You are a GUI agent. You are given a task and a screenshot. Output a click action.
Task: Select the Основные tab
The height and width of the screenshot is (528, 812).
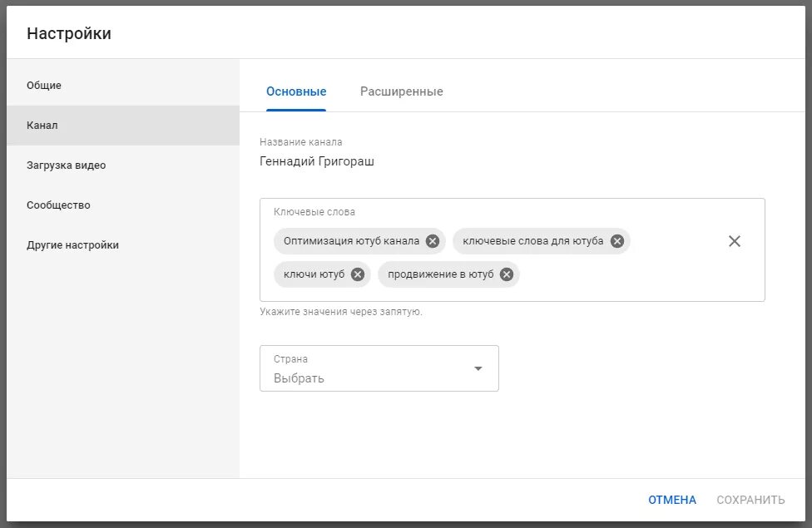(296, 91)
